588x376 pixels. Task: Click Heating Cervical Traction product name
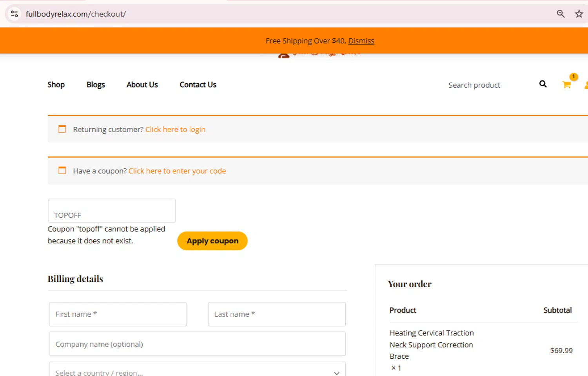click(432, 345)
